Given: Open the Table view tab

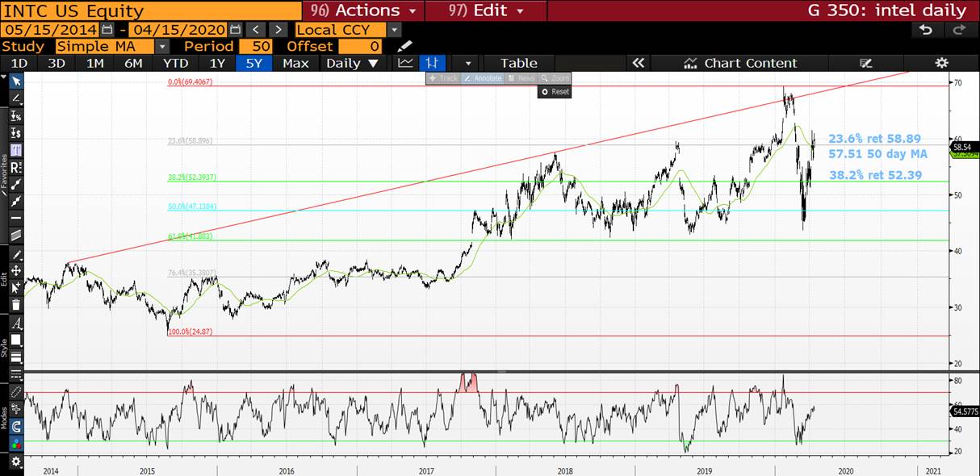Looking at the screenshot, I should coord(518,63).
